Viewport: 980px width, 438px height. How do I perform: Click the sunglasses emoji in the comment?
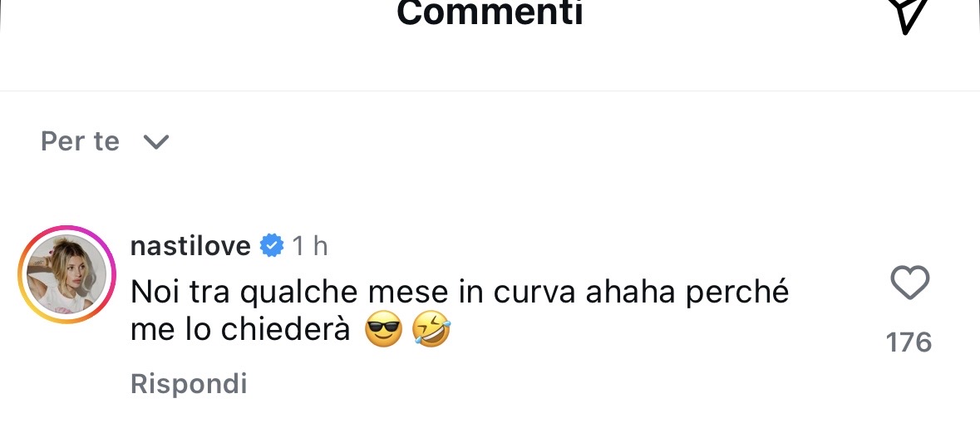tap(383, 332)
